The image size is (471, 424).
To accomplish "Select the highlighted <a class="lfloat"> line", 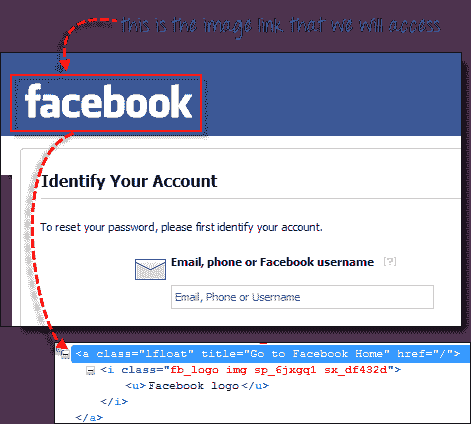I will point(271,354).
